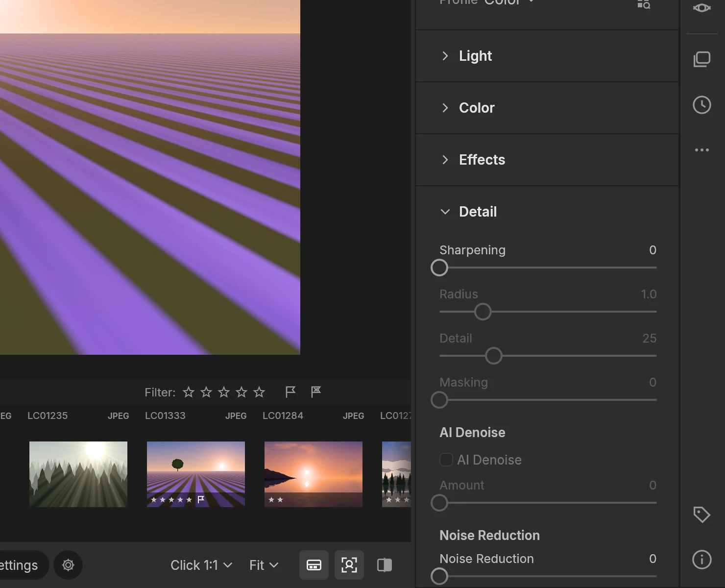The width and height of the screenshot is (725, 588).
Task: Open the version history clock icon
Action: pos(701,105)
